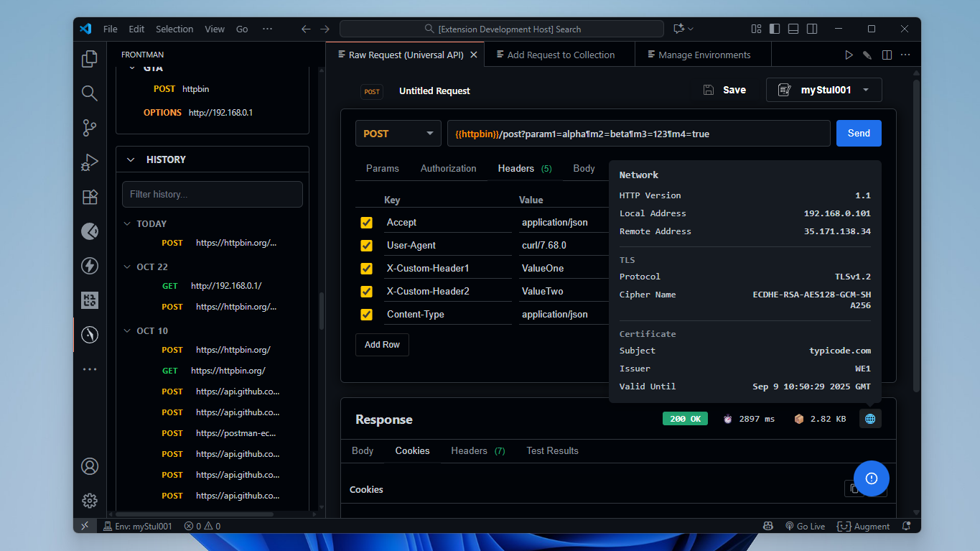Screen dimensions: 980x551
Task: Click Go Live in status bar
Action: (805, 526)
